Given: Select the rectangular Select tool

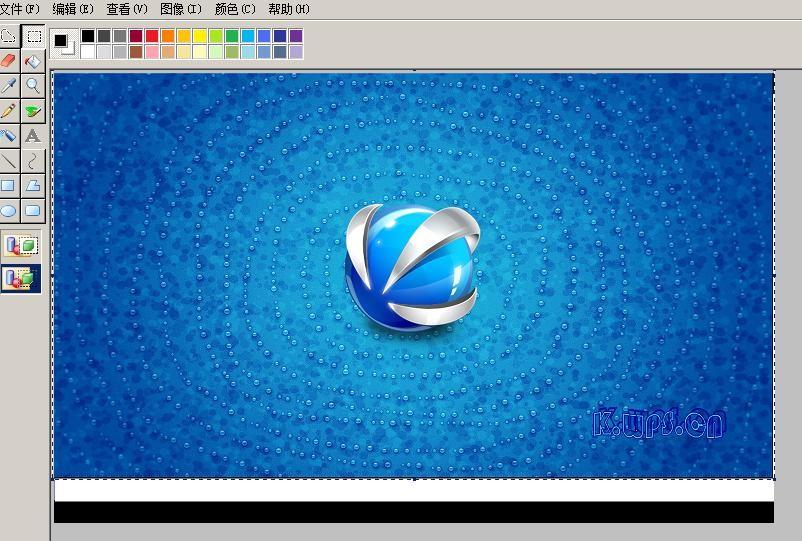Looking at the screenshot, I should [34, 36].
